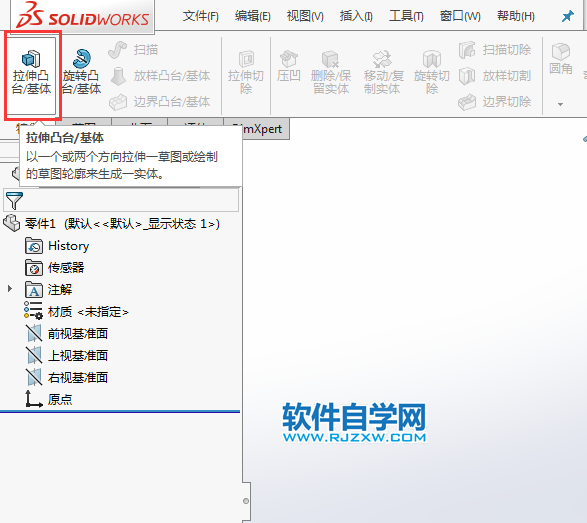The height and width of the screenshot is (523, 587).
Task: Open the 窗口(W) menu
Action: click(x=460, y=16)
